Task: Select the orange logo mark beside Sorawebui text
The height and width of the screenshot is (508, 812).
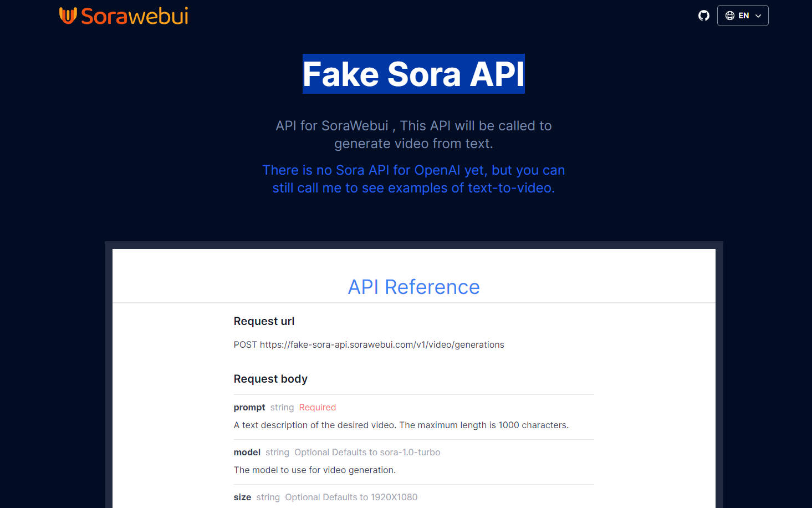Action: pos(68,16)
